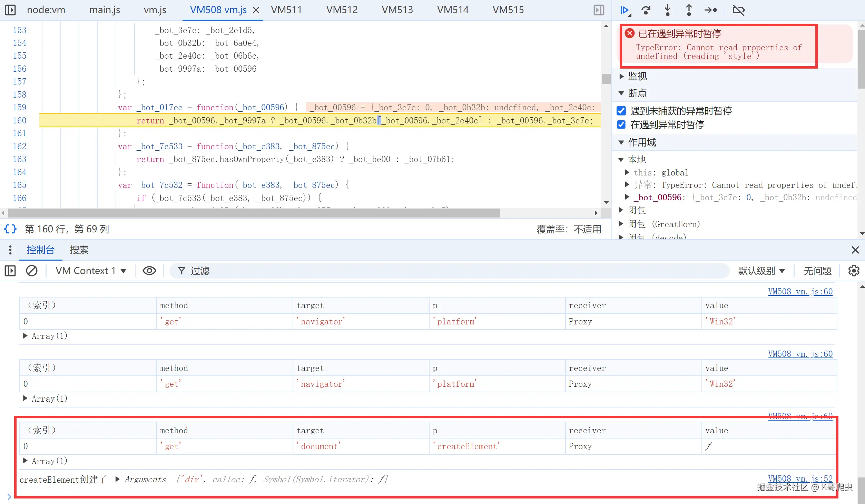Click the horizontal scrollbar of code editor
The width and height of the screenshot is (865, 504).
point(254,213)
